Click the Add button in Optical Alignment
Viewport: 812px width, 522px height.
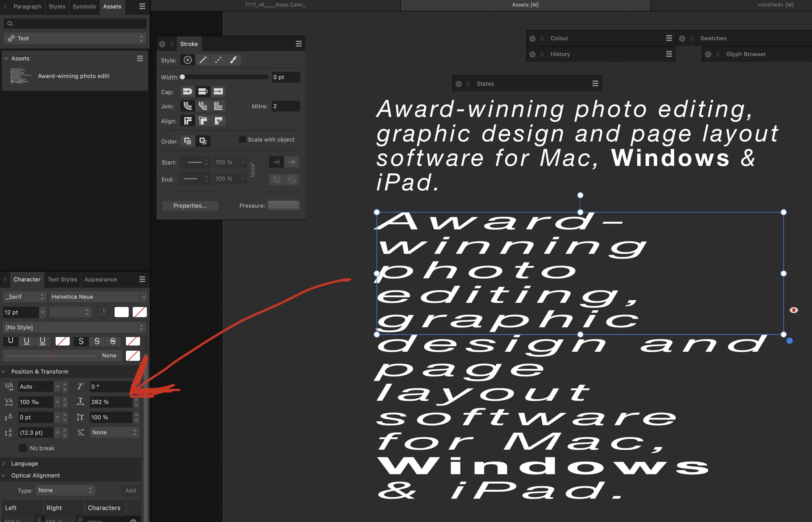click(x=130, y=491)
